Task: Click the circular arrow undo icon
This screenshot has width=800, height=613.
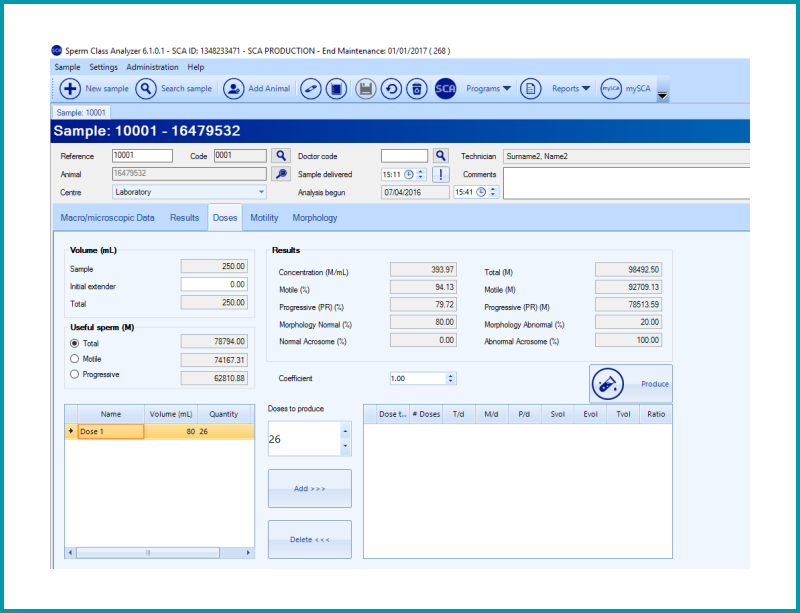Action: coord(391,89)
